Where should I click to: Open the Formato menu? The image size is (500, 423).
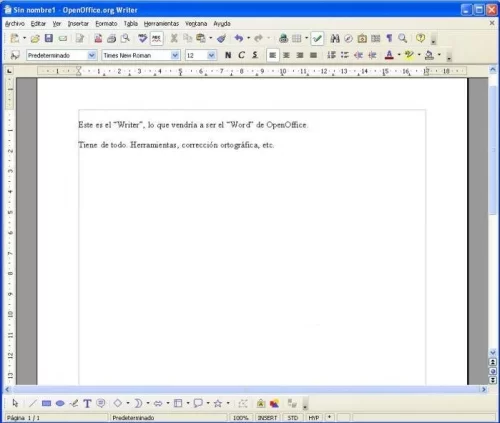tap(106, 24)
